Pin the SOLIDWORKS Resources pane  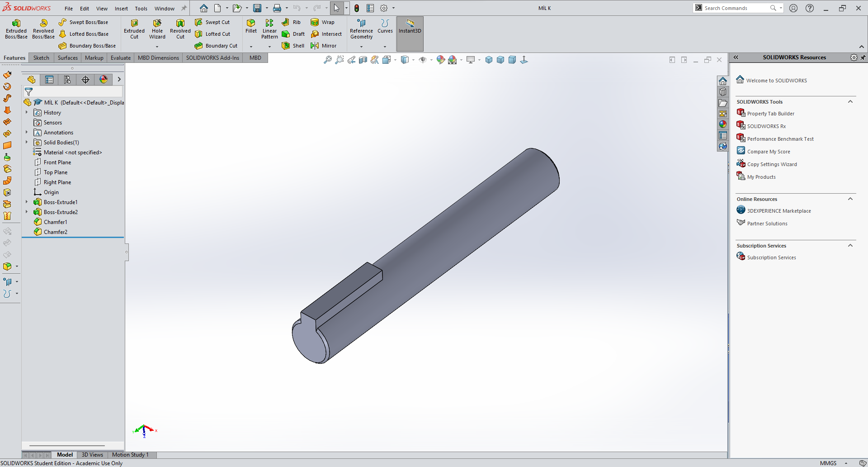point(863,57)
